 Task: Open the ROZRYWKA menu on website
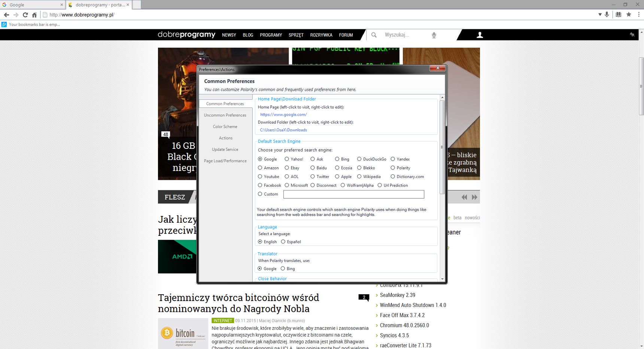coord(321,35)
